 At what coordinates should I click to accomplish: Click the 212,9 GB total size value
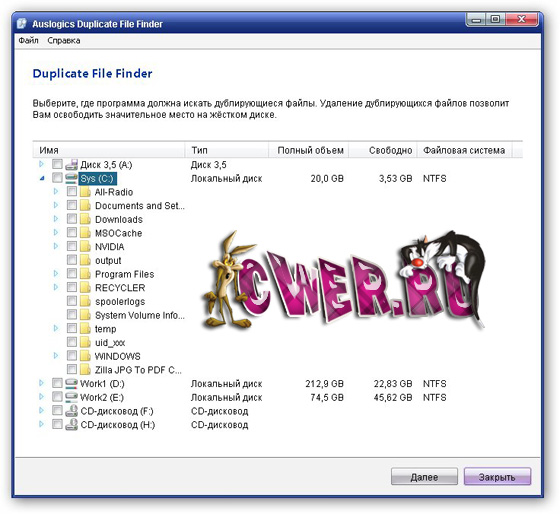pyautogui.click(x=324, y=384)
